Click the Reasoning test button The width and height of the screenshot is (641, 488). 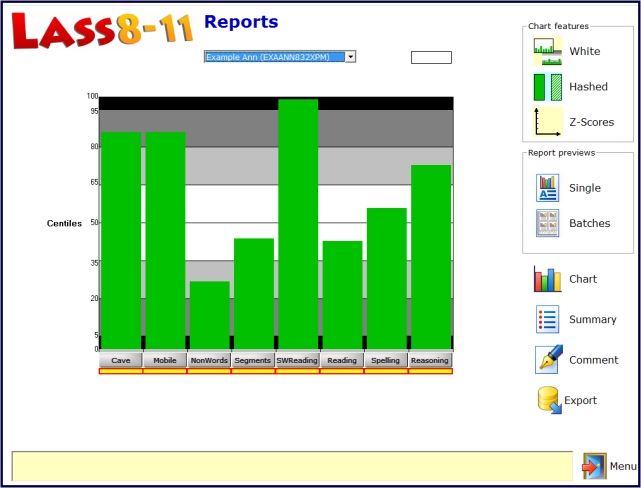click(x=430, y=360)
